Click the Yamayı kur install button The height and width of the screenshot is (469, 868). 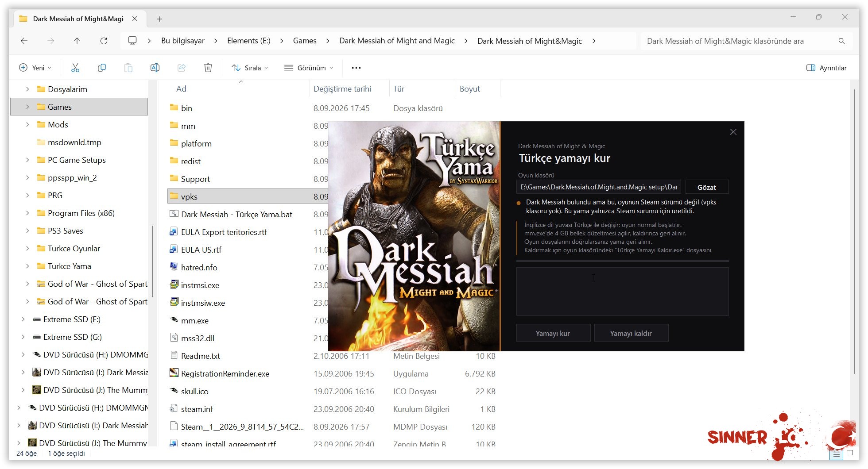click(553, 333)
